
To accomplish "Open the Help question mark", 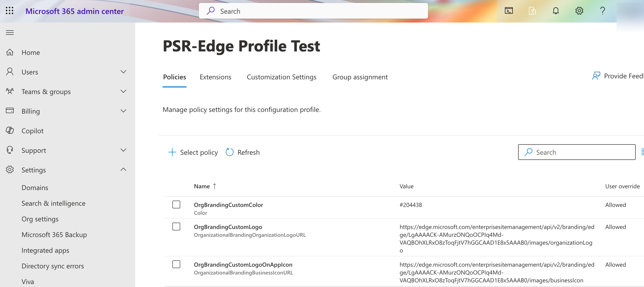I will click(x=603, y=11).
